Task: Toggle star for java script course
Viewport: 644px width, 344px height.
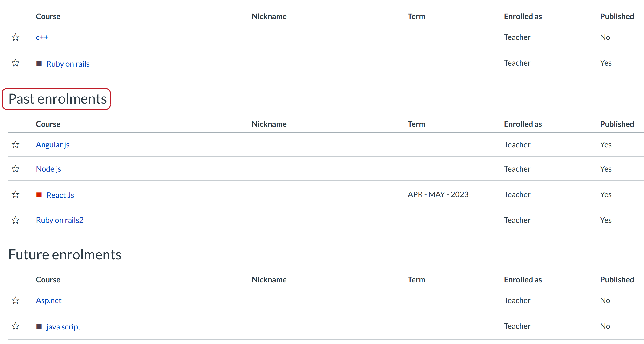Action: (x=15, y=326)
